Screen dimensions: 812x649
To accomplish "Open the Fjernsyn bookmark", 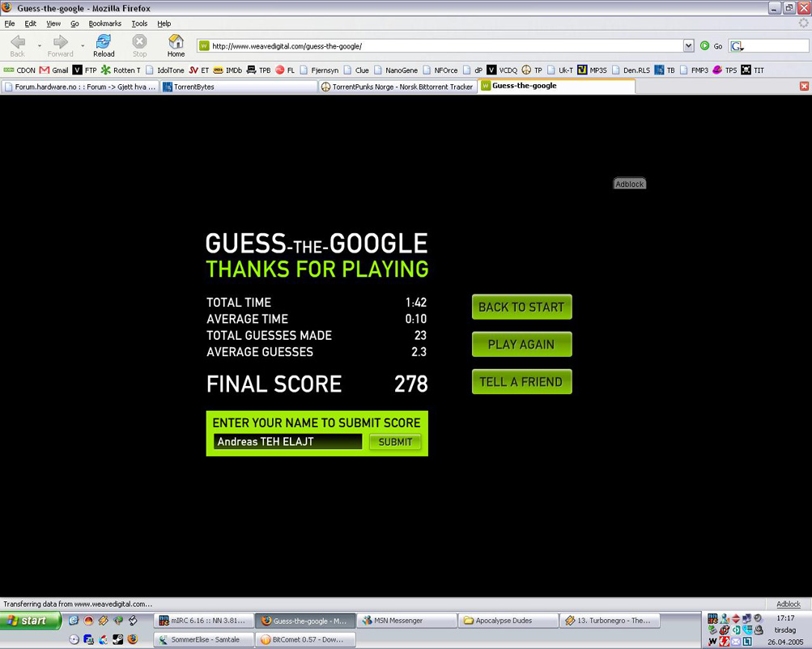I will 319,70.
